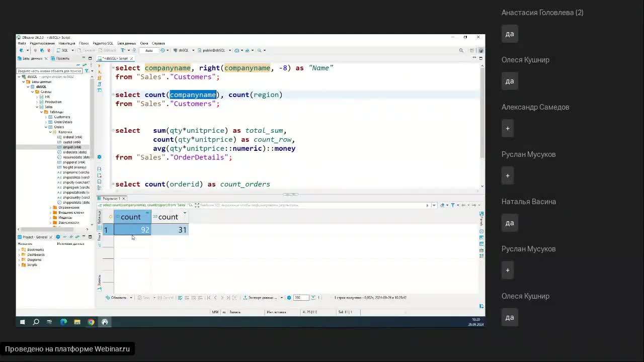Click the Обновить refresh button
Image resolution: width=644 pixels, height=362 pixels.
[116, 298]
